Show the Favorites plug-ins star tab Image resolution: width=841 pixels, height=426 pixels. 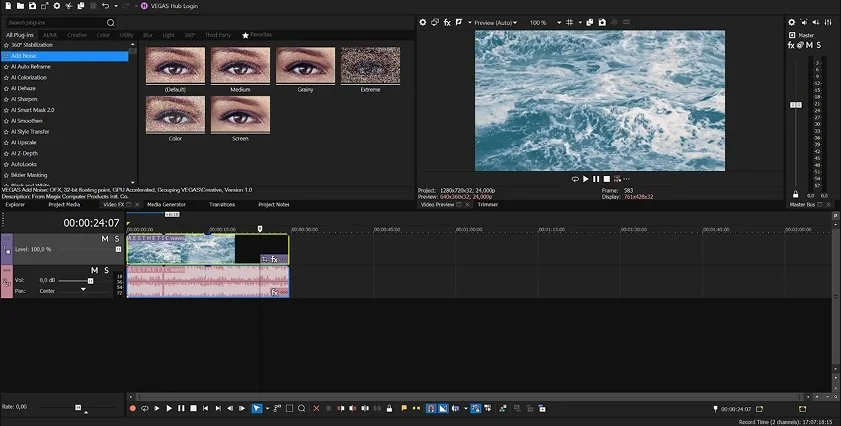(x=257, y=35)
